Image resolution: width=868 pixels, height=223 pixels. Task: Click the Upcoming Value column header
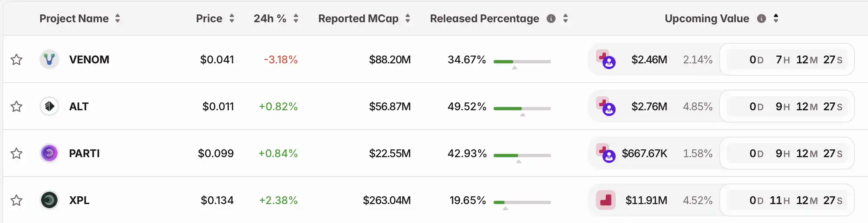pos(706,19)
